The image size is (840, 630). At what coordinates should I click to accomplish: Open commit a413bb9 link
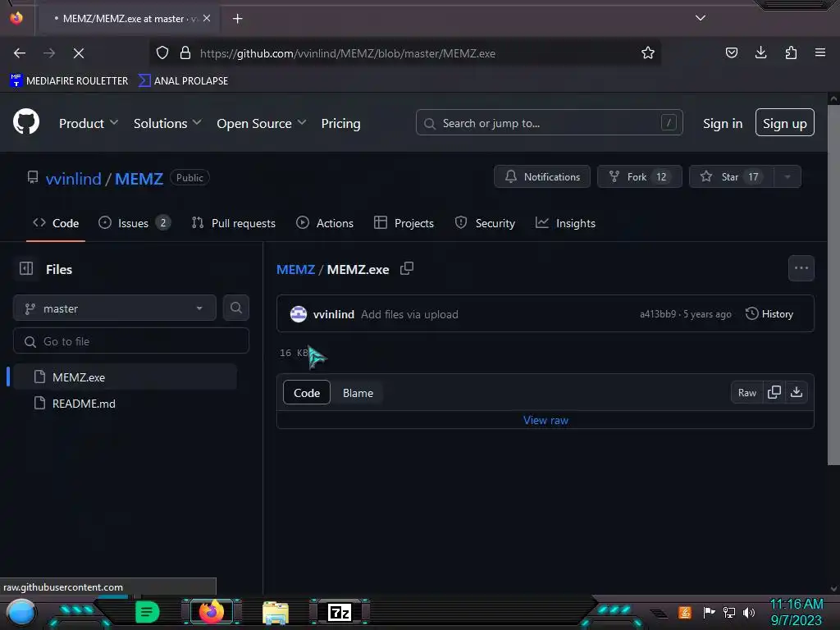[657, 314]
